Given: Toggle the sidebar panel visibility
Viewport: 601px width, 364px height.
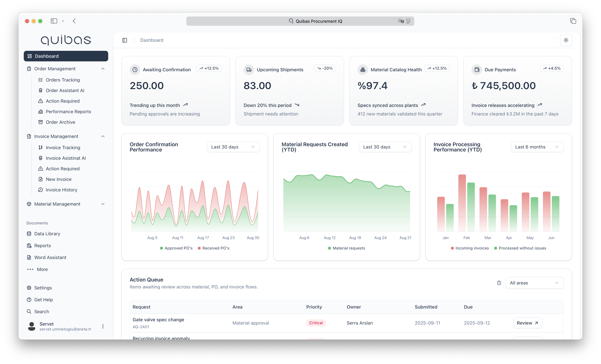Looking at the screenshot, I should (125, 40).
